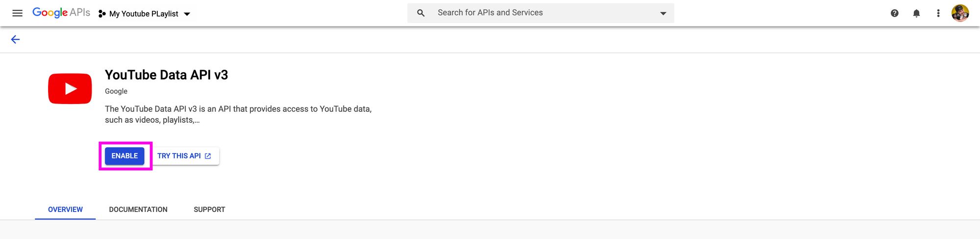Click the project selector dropdown arrow
The width and height of the screenshot is (980, 239).
click(x=187, y=14)
